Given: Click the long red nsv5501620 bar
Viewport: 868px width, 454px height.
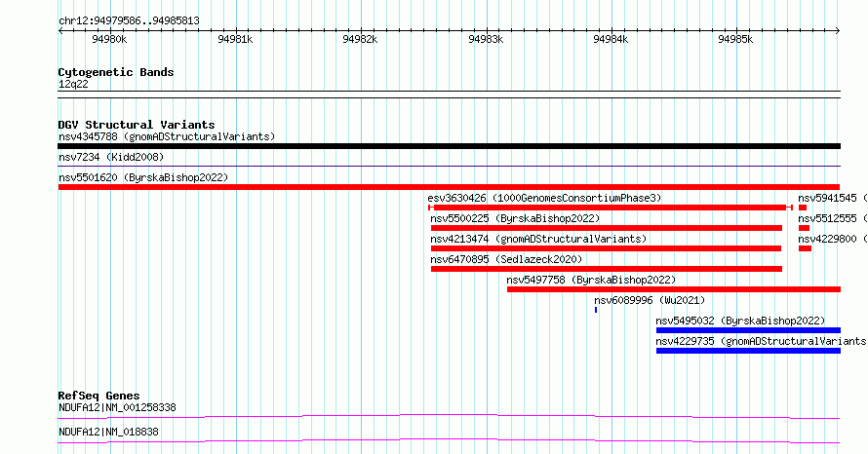Looking at the screenshot, I should 449,187.
